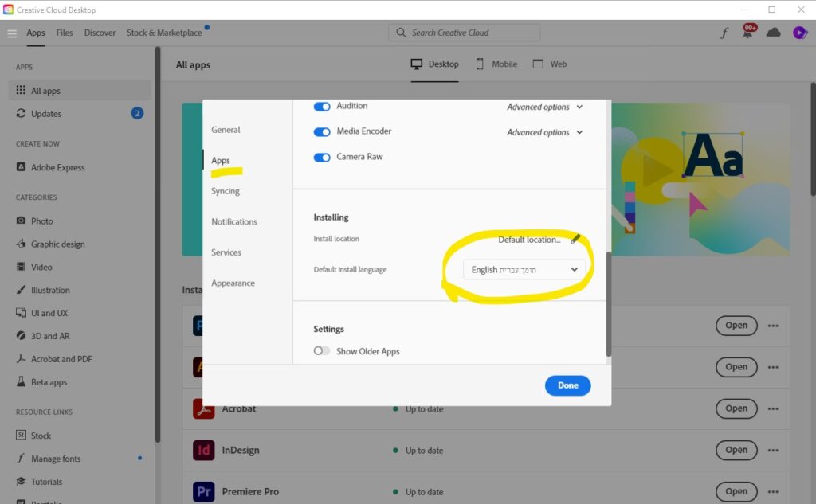Image resolution: width=816 pixels, height=504 pixels.
Task: Click the cloud sync status icon
Action: click(773, 33)
